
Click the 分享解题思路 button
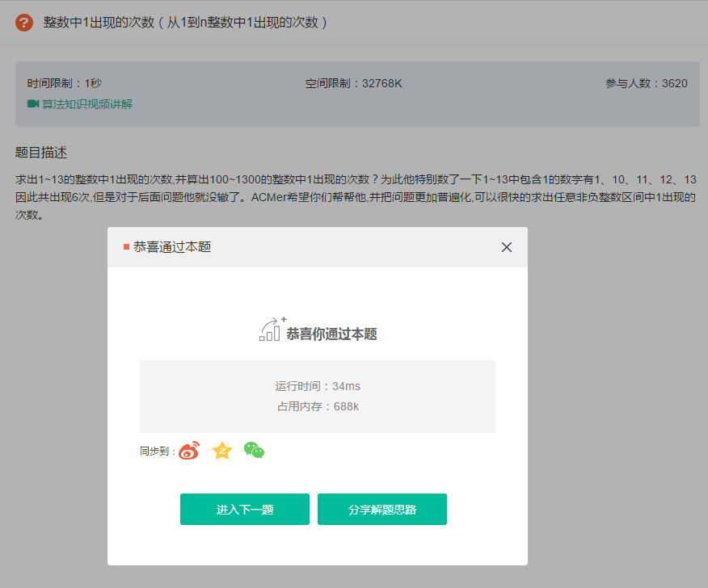[381, 509]
